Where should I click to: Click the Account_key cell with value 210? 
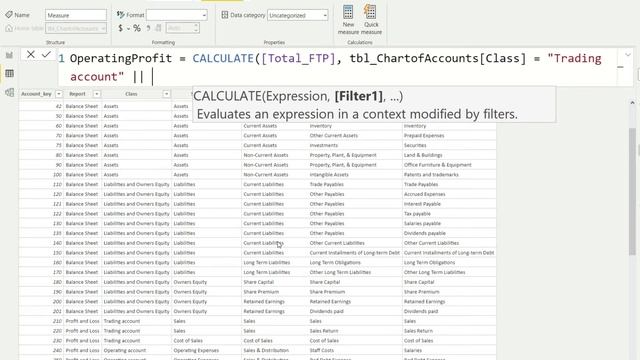(x=42, y=321)
